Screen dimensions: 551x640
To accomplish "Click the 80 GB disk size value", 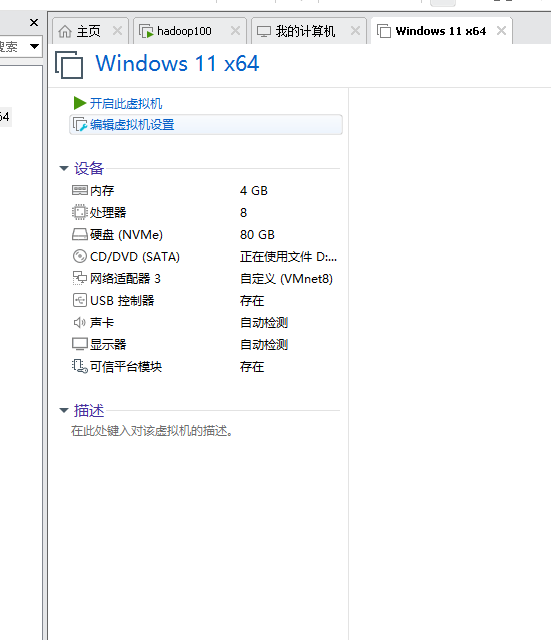I will click(257, 235).
